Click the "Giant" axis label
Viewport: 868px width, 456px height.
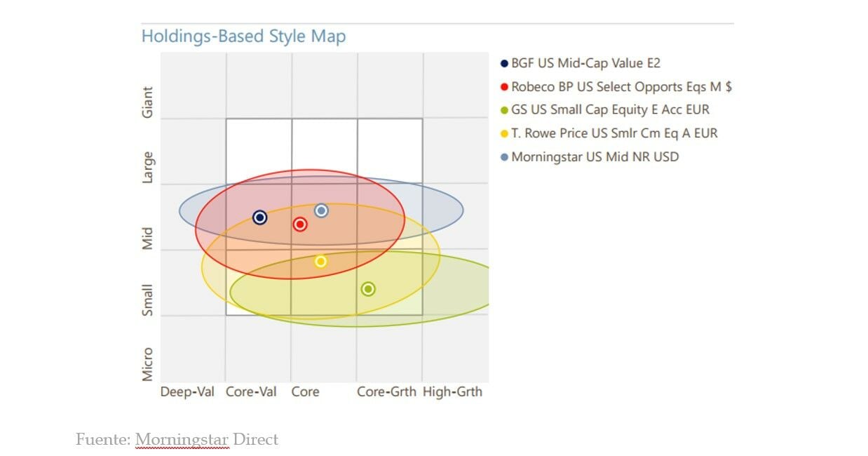147,102
